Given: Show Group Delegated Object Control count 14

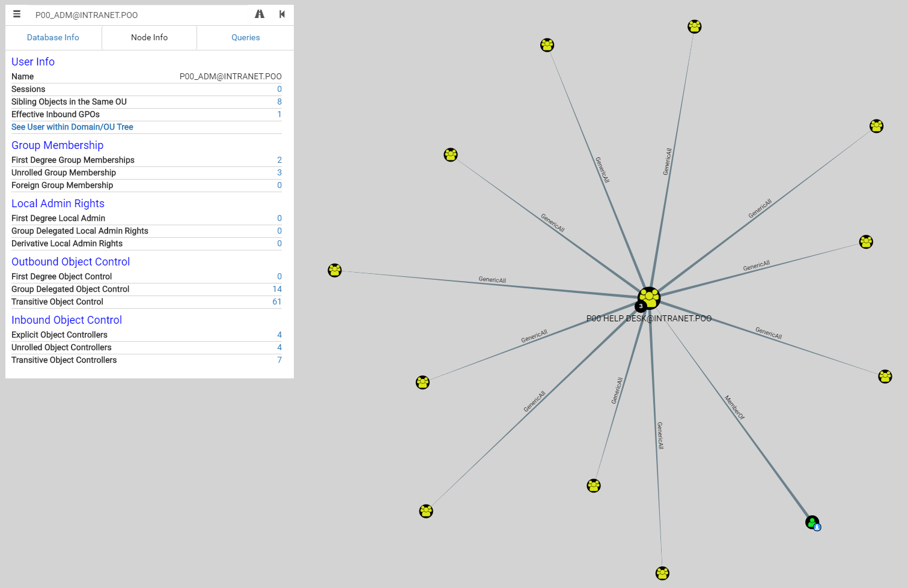Looking at the screenshot, I should pyautogui.click(x=276, y=289).
